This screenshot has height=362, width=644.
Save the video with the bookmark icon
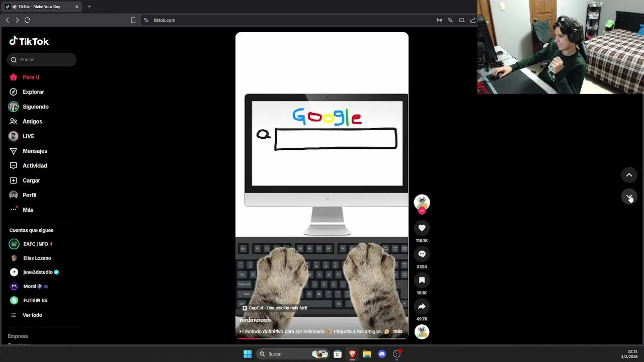[x=422, y=280]
